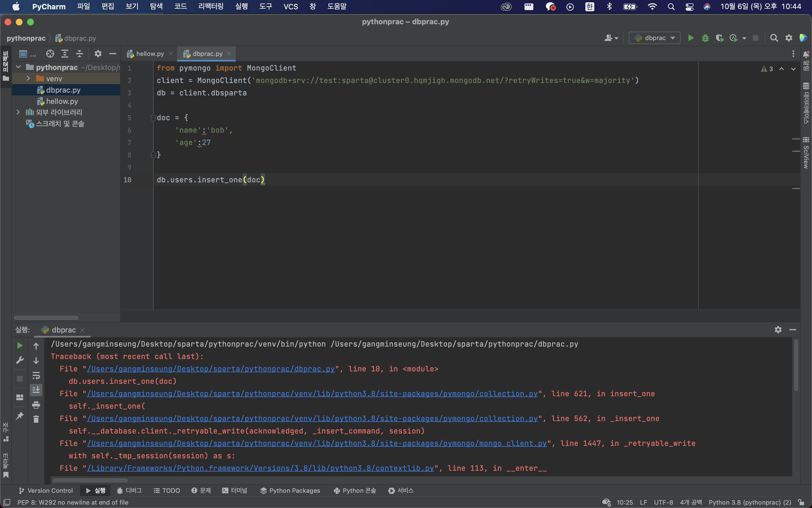Toggle the read-only lock in the status bar
This screenshot has width=812, height=508.
[801, 502]
